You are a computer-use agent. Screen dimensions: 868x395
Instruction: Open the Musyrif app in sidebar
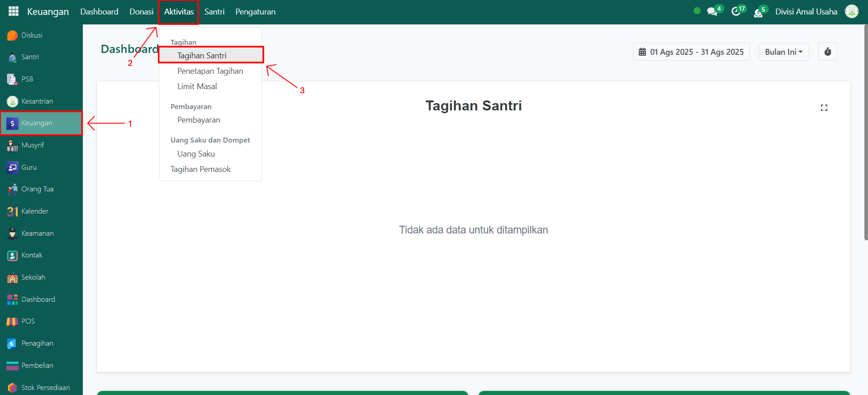click(33, 145)
